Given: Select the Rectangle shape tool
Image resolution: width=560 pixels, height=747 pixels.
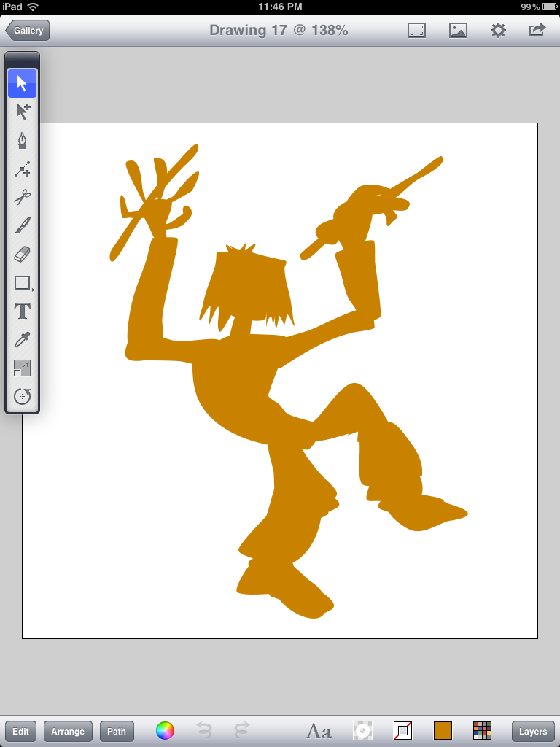Looking at the screenshot, I should 22,283.
